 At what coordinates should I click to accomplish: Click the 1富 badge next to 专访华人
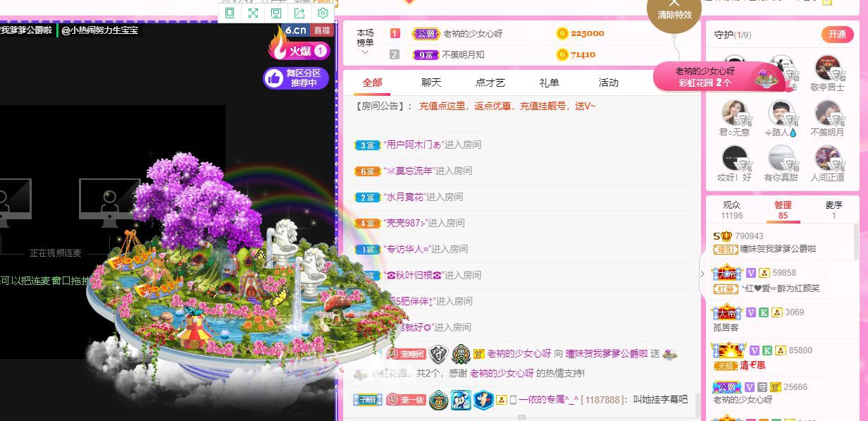(366, 249)
